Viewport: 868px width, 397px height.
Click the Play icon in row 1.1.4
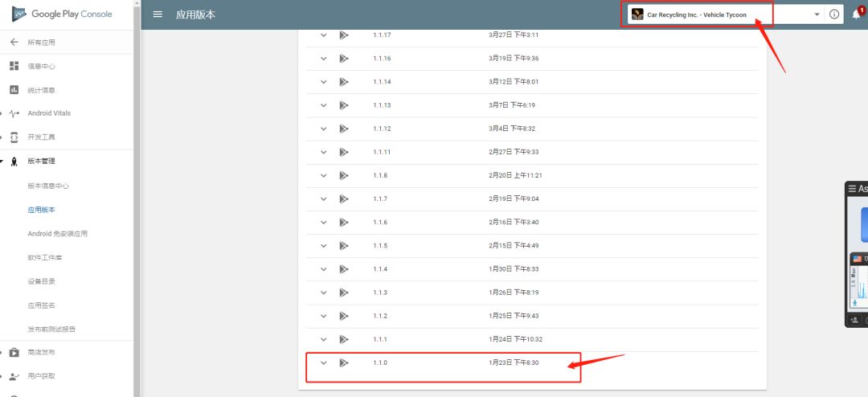(344, 269)
